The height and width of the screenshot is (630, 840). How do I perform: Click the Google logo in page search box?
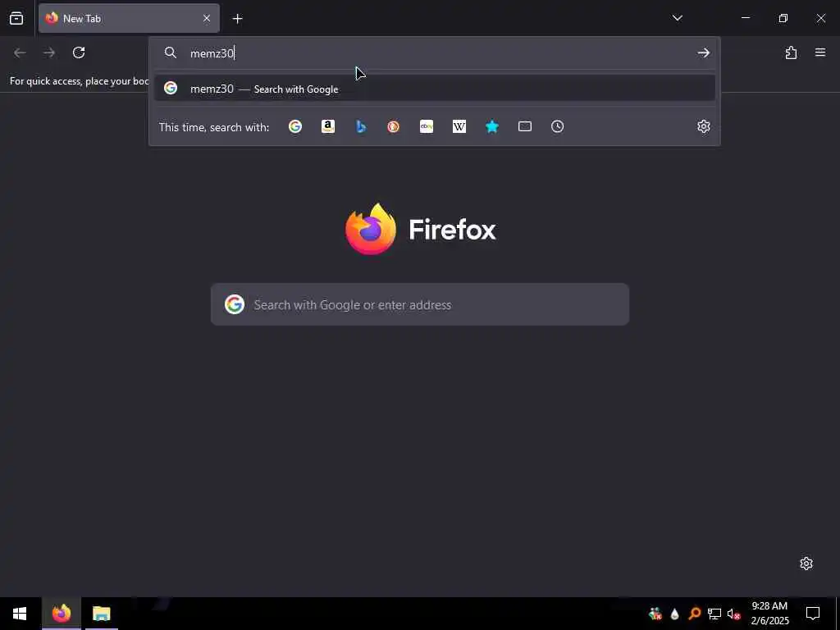coord(235,304)
